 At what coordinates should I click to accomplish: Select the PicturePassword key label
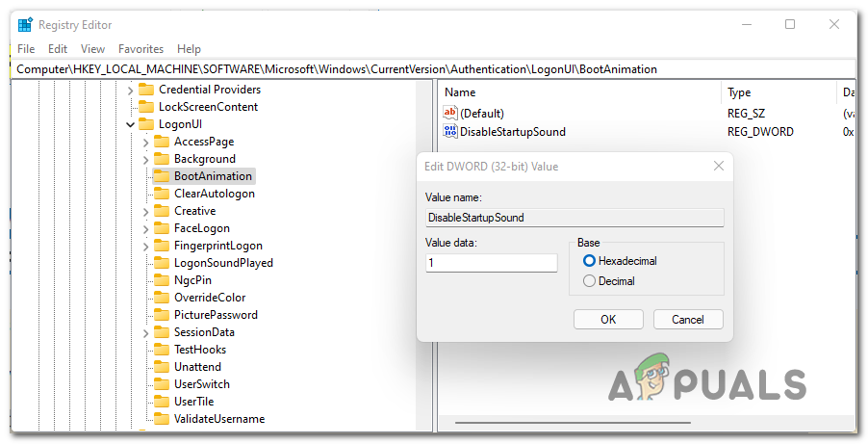coord(216,315)
